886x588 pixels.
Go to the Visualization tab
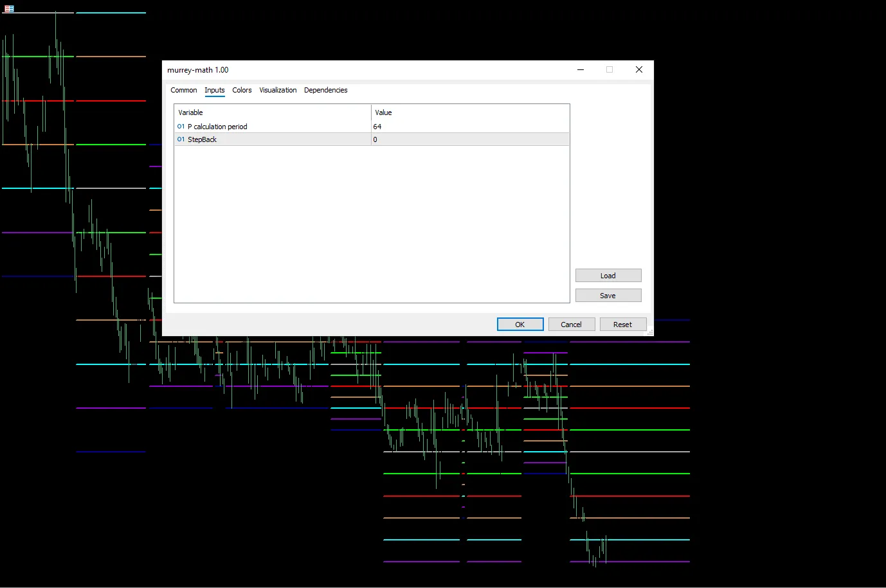(x=278, y=90)
